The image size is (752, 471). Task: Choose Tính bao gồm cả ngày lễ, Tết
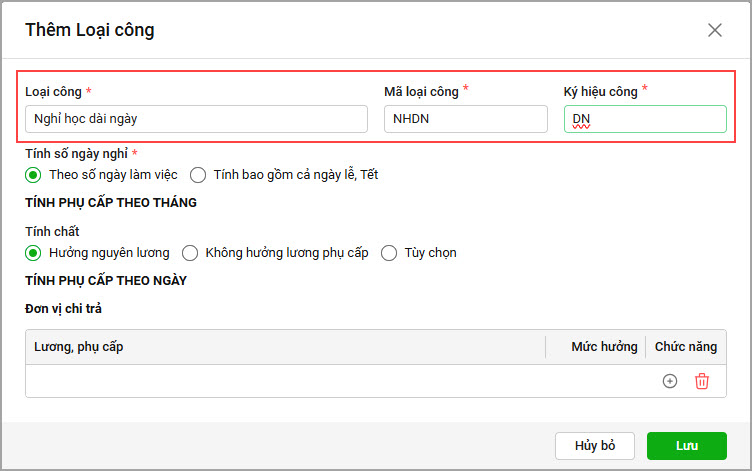tap(198, 175)
